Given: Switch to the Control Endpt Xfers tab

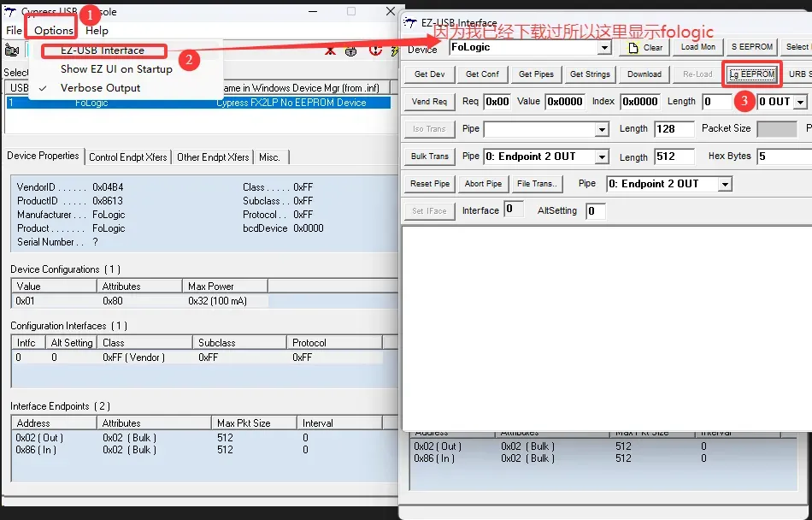Looking at the screenshot, I should point(128,157).
